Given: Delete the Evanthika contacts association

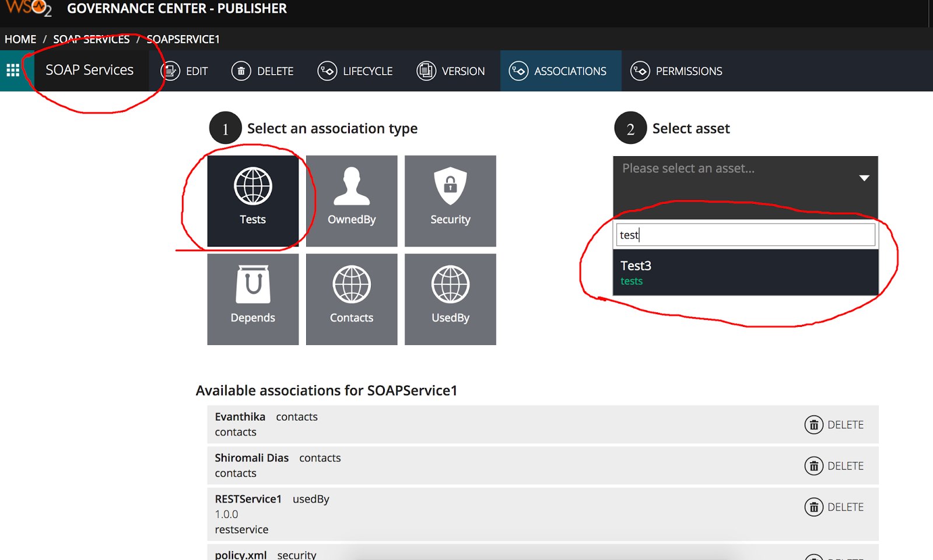Looking at the screenshot, I should pos(834,425).
